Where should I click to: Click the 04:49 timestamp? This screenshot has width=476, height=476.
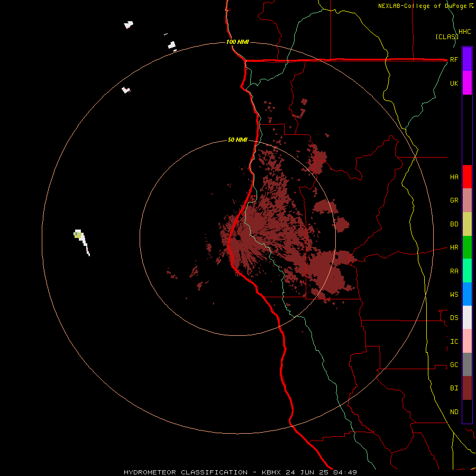click(x=345, y=472)
